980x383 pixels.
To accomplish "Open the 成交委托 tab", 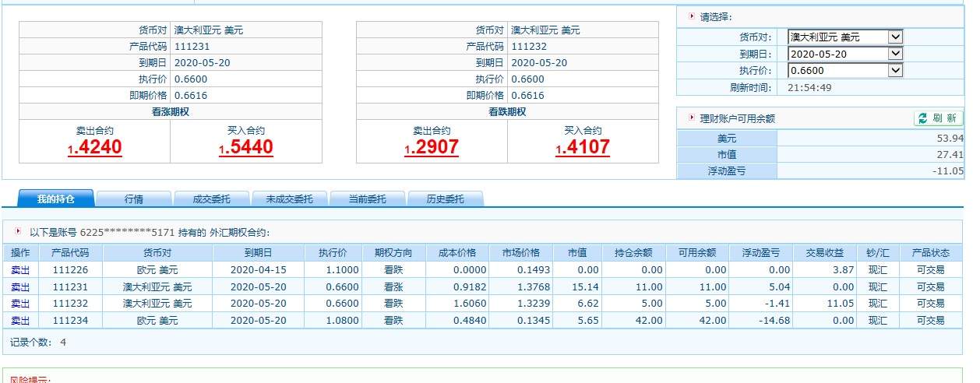I will (211, 199).
